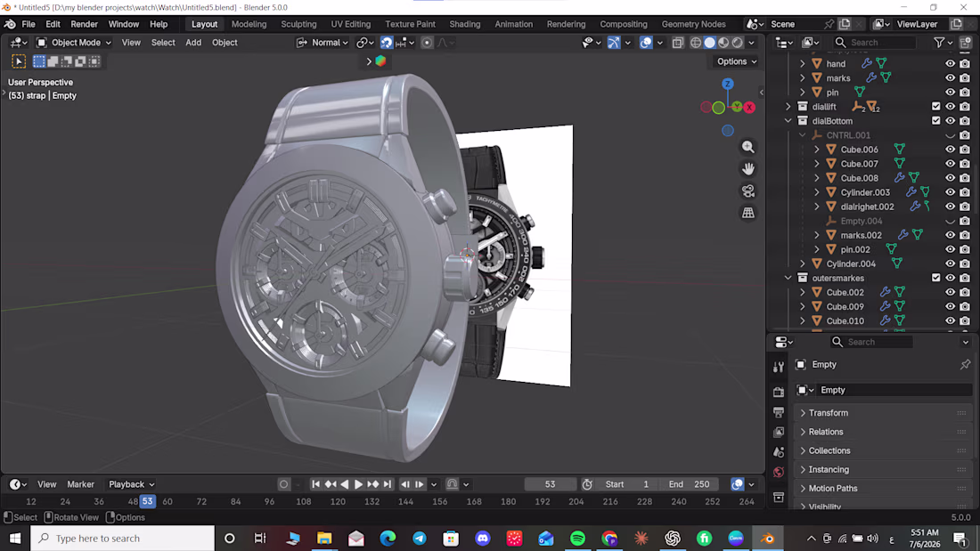Toggle X-ray display icon
The width and height of the screenshot is (980, 551).
coord(677,43)
